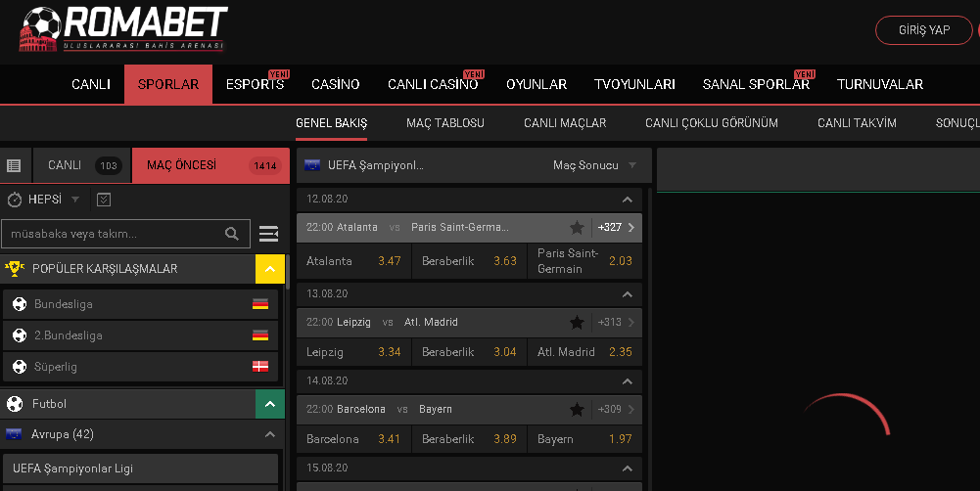Click the trophy icon of Popüler Karşılaşmalar
Screen dimensions: 980x491
[15, 269]
